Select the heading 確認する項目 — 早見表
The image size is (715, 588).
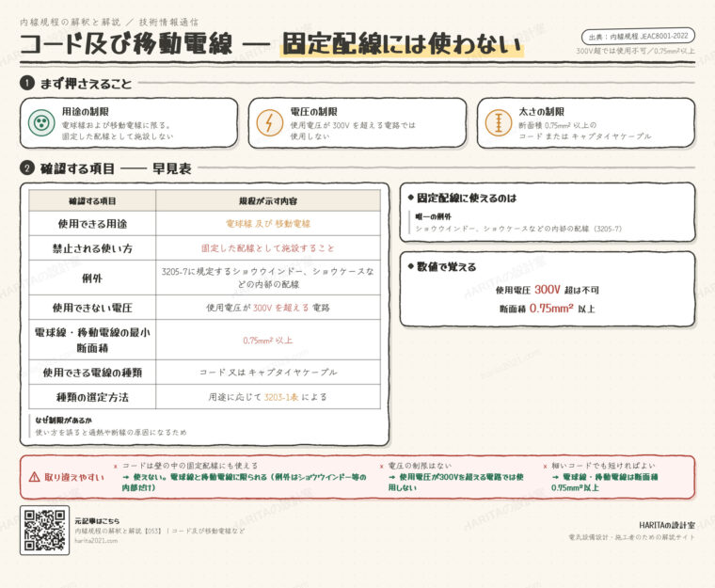(x=116, y=168)
